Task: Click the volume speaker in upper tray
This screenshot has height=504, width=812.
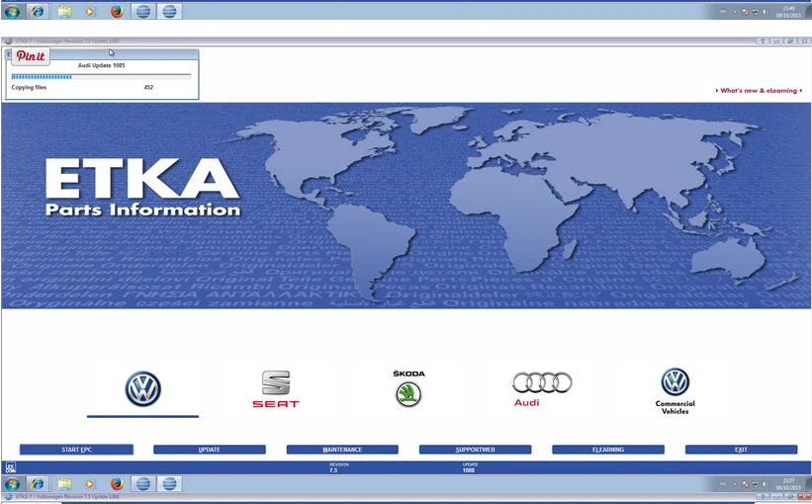Action: [x=766, y=12]
